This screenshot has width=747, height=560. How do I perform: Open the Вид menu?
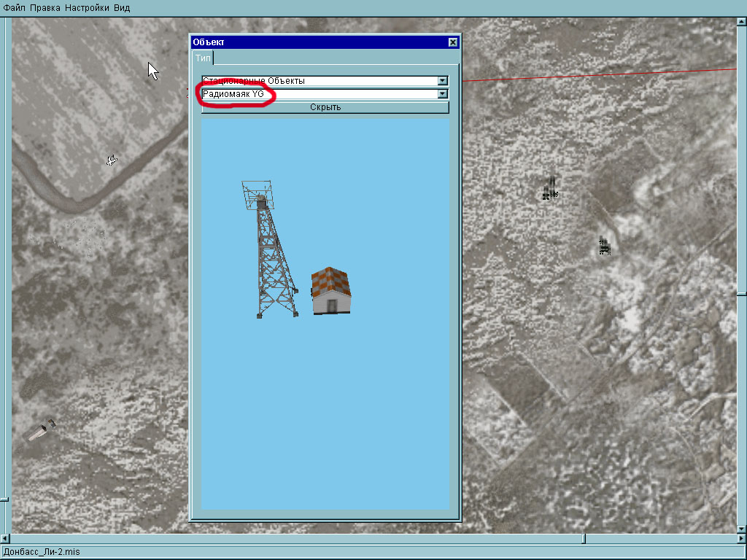pyautogui.click(x=122, y=8)
